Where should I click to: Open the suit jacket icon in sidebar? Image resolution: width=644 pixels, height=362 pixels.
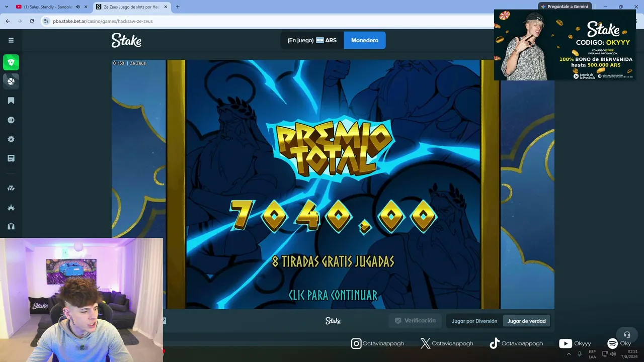click(x=11, y=226)
